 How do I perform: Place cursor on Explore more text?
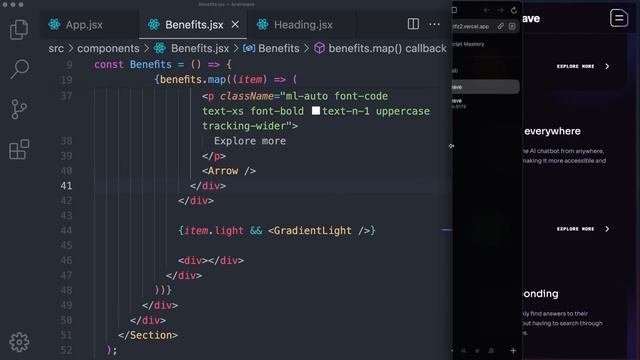[x=250, y=141]
